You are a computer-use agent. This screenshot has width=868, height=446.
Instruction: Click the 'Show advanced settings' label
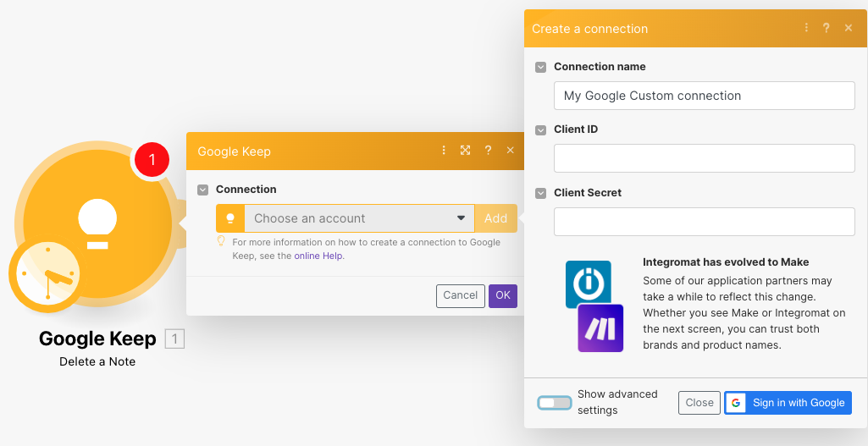617,402
